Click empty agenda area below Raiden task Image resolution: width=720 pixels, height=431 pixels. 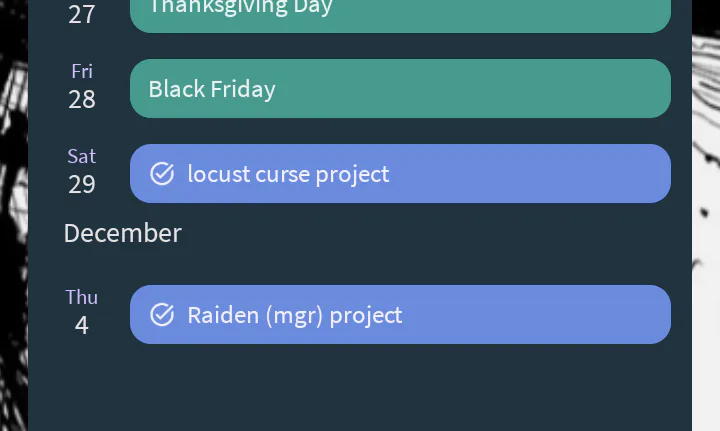point(360,390)
